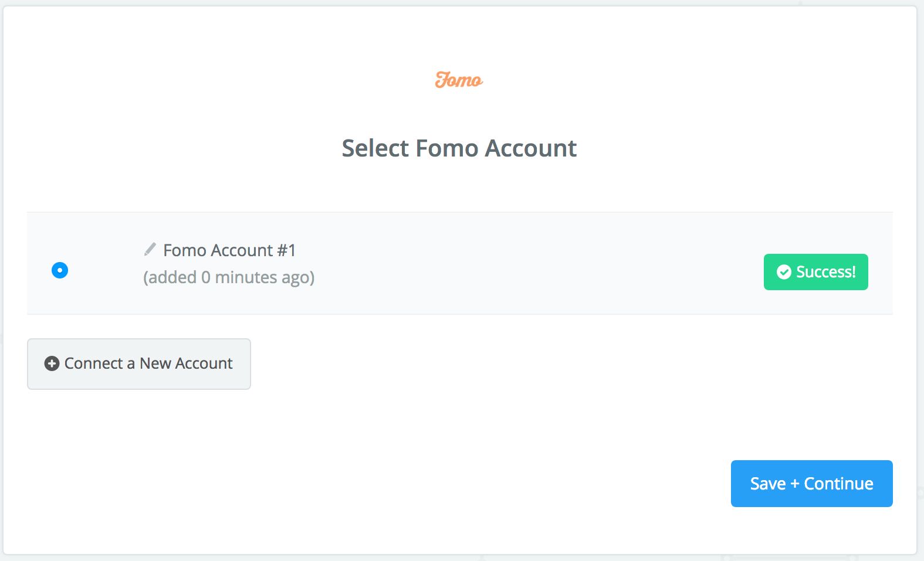Click the "New Account" text on gray button
The height and width of the screenshot is (561, 924).
click(x=186, y=363)
